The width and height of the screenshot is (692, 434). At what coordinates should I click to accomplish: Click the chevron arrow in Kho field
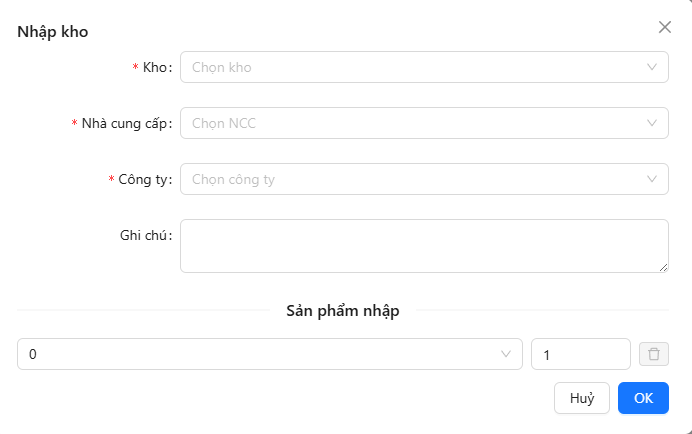click(x=652, y=67)
